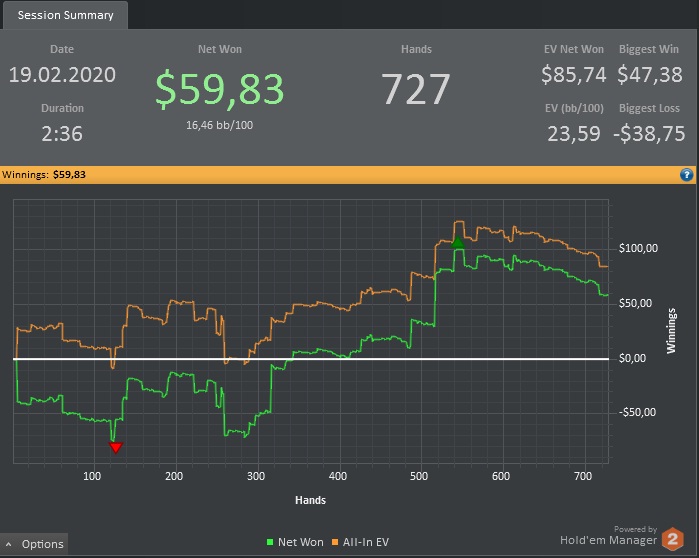Screen dimensions: 699x558
Task: Click the Net Won value $59,83
Action: coord(220,89)
